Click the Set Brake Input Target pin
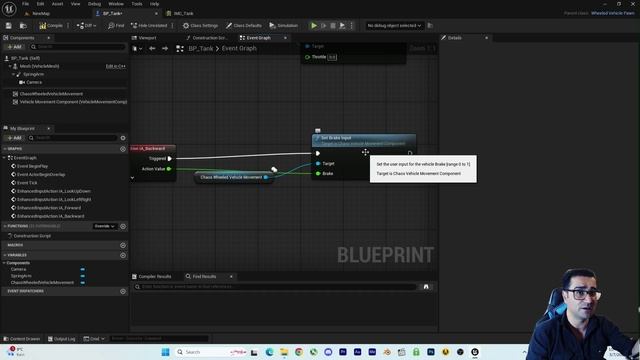This screenshot has height=360, width=640. tap(318, 163)
